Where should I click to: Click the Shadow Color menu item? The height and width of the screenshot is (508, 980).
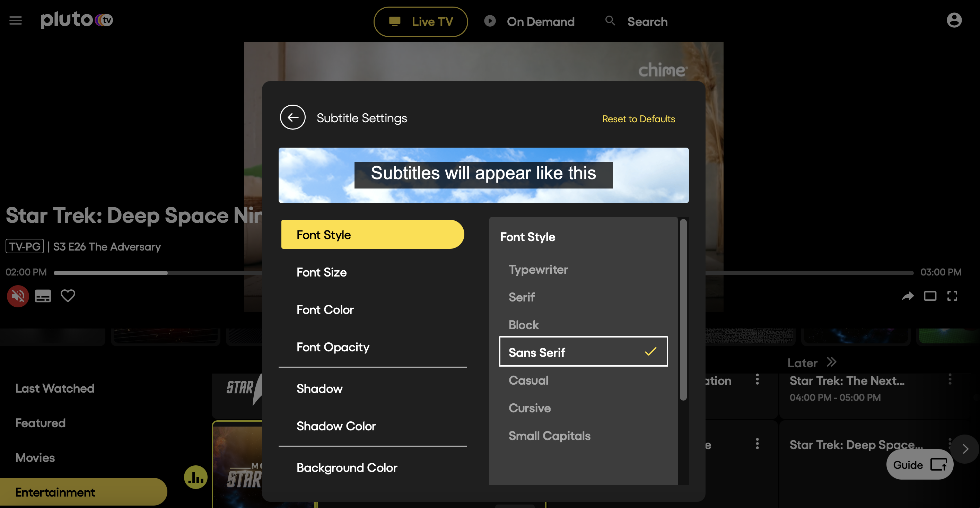tap(335, 426)
